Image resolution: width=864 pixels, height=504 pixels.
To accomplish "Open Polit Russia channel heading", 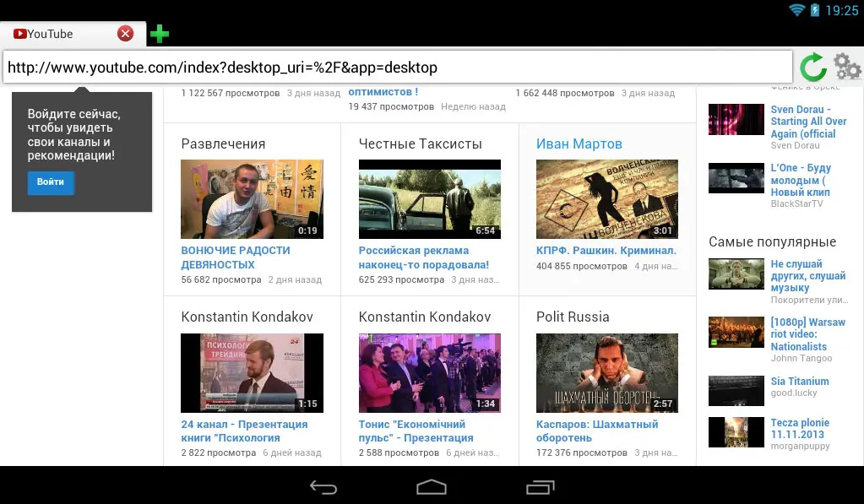I will tap(573, 317).
